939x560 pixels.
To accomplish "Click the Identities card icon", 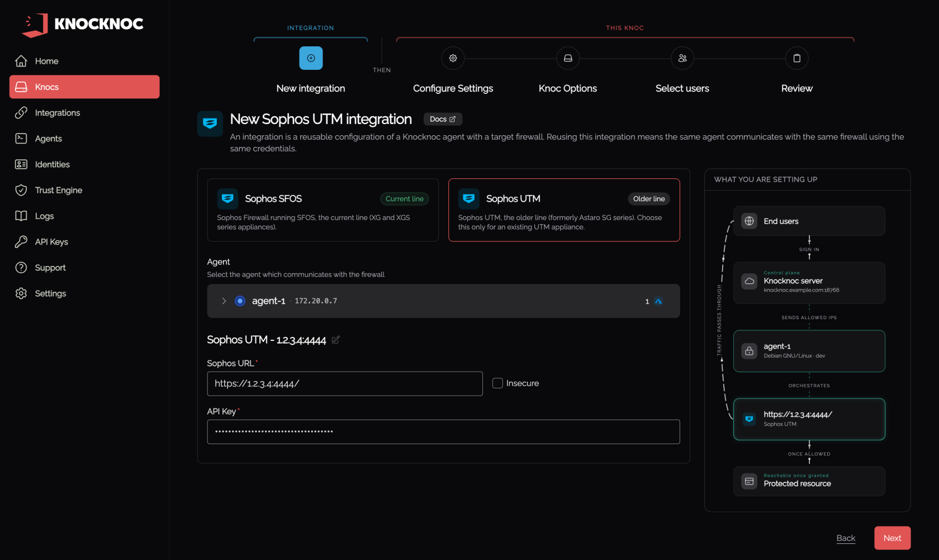I will [21, 164].
